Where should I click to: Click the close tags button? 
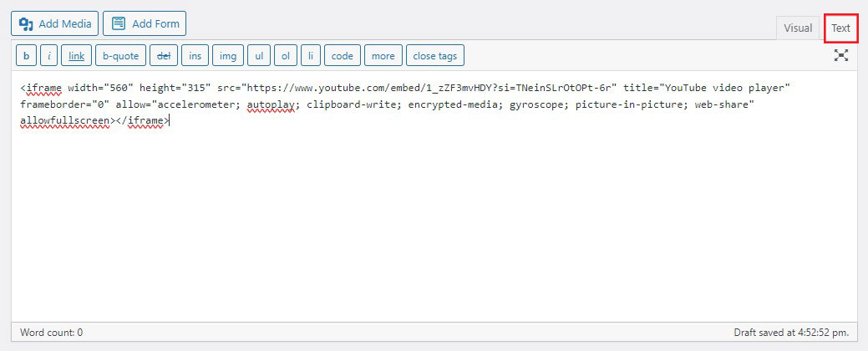click(435, 56)
